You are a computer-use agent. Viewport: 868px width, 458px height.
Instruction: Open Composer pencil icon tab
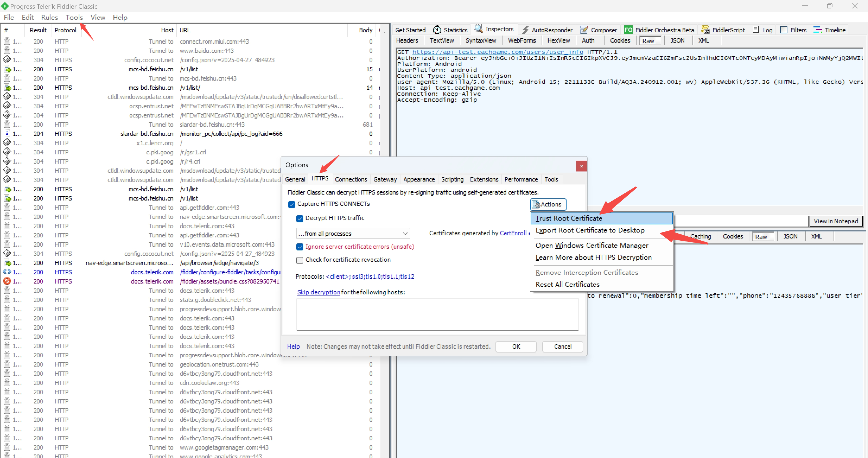(584, 30)
